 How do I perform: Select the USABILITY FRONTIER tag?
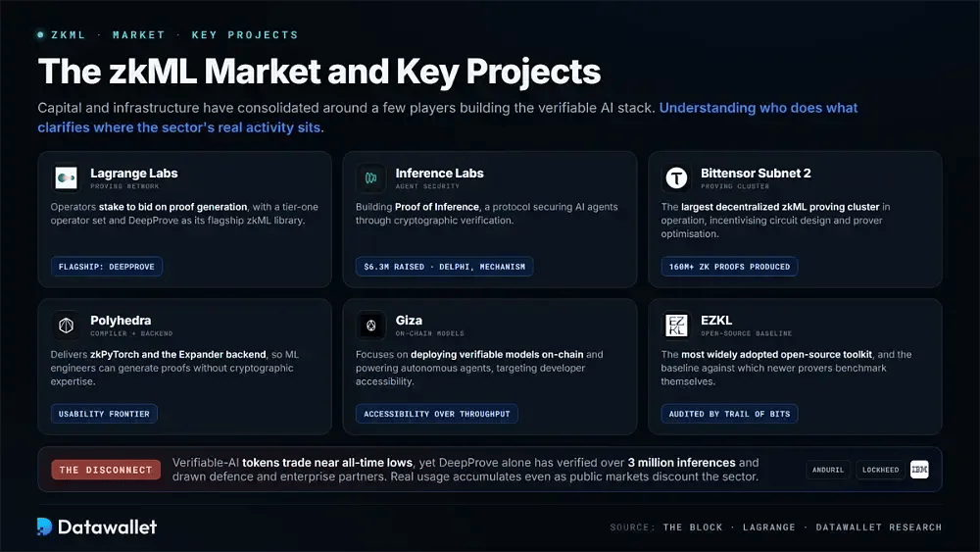coord(104,414)
